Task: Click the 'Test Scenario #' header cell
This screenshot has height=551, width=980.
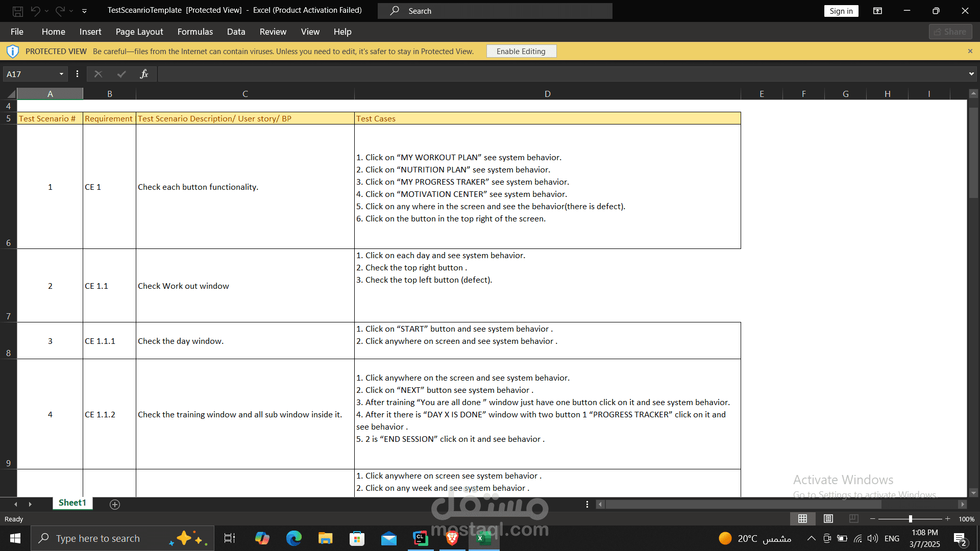Action: (50, 118)
